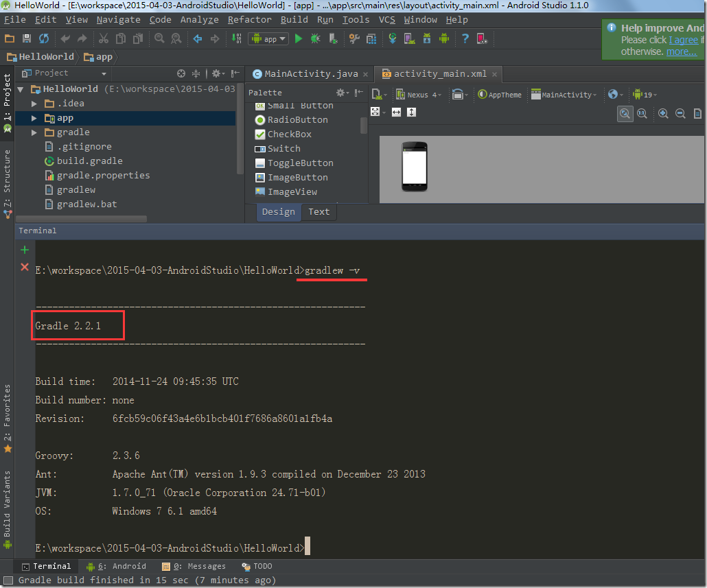
Task: Open the MainActivity association dropdown
Action: pos(564,95)
